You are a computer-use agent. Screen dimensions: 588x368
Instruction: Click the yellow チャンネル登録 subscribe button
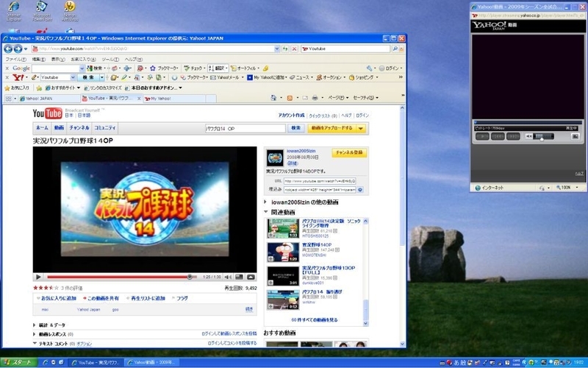point(349,152)
